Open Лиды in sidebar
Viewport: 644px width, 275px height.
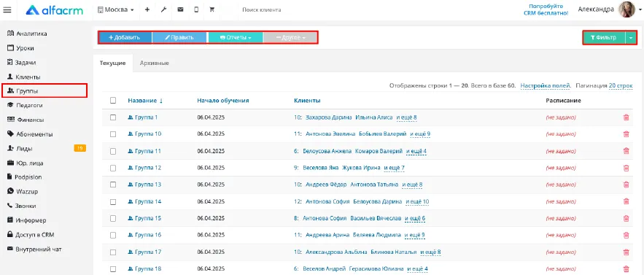pos(20,148)
